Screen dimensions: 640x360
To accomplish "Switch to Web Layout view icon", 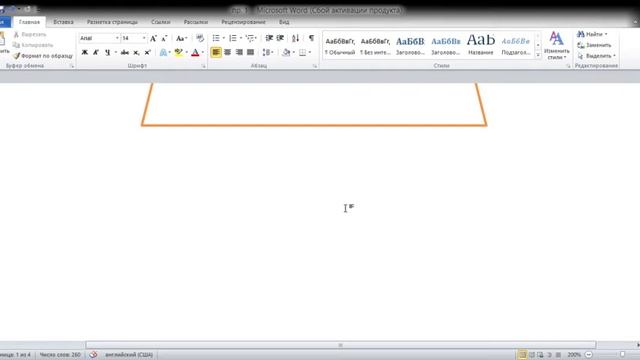I will click(540, 355).
